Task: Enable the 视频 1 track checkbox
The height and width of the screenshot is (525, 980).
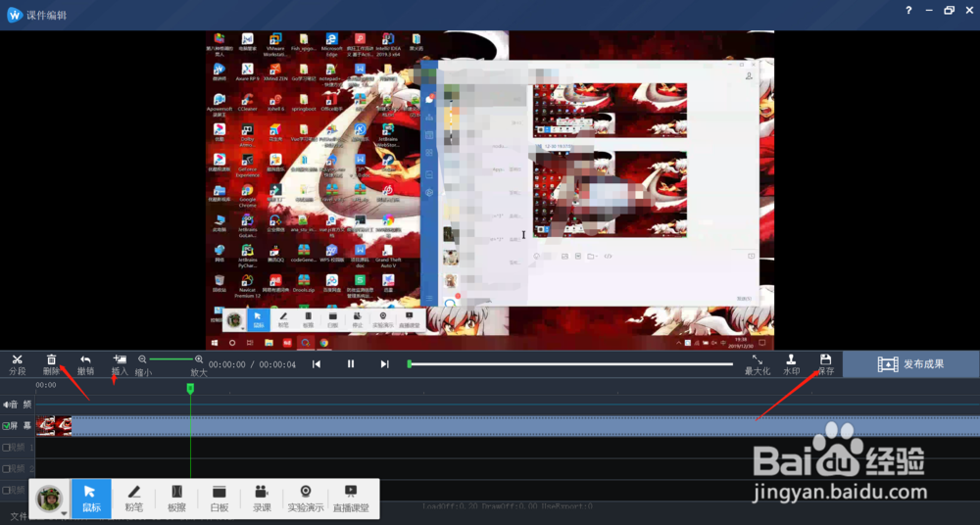Action: (6, 448)
